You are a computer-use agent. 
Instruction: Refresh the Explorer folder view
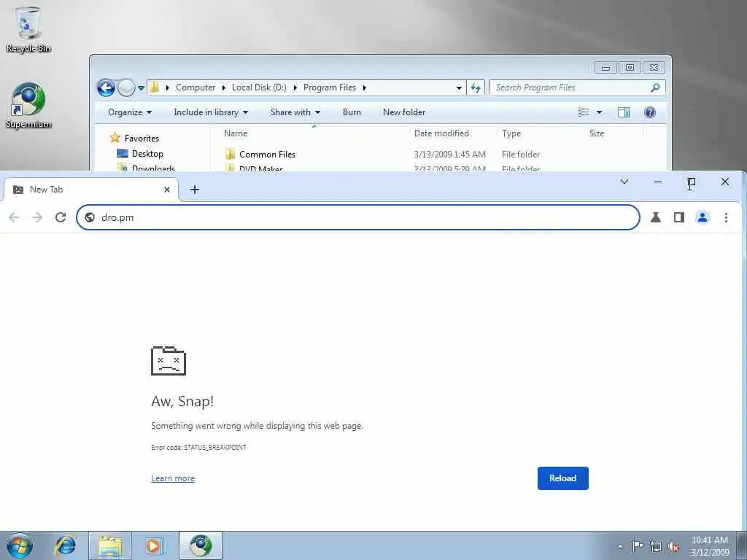click(x=476, y=87)
